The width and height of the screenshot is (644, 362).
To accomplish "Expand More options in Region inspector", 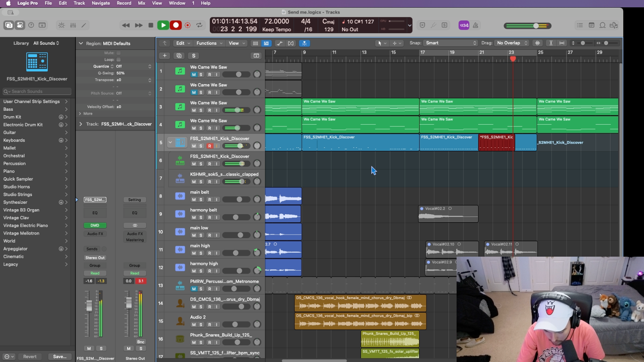I will [x=86, y=113].
